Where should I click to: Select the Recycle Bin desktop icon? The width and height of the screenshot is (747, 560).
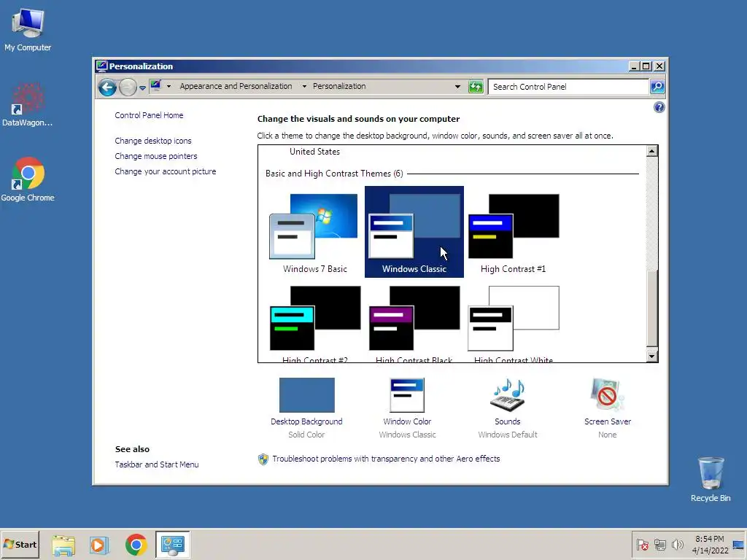click(711, 478)
